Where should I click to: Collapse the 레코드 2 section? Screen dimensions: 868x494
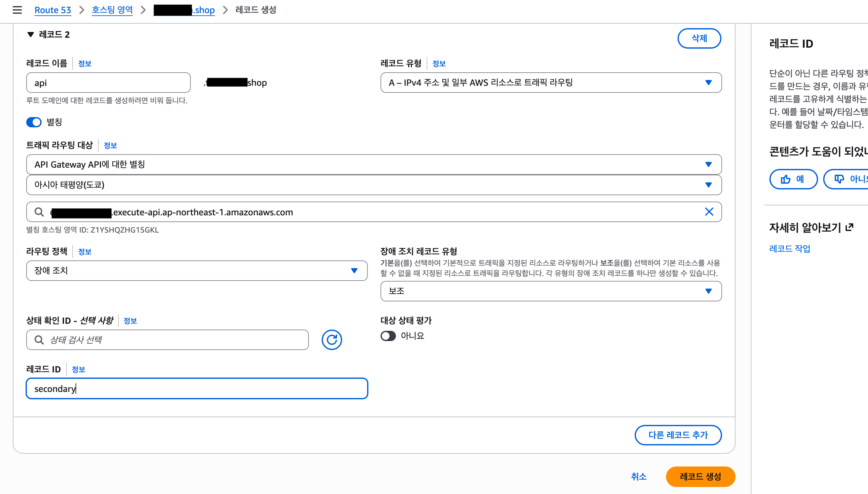point(30,34)
